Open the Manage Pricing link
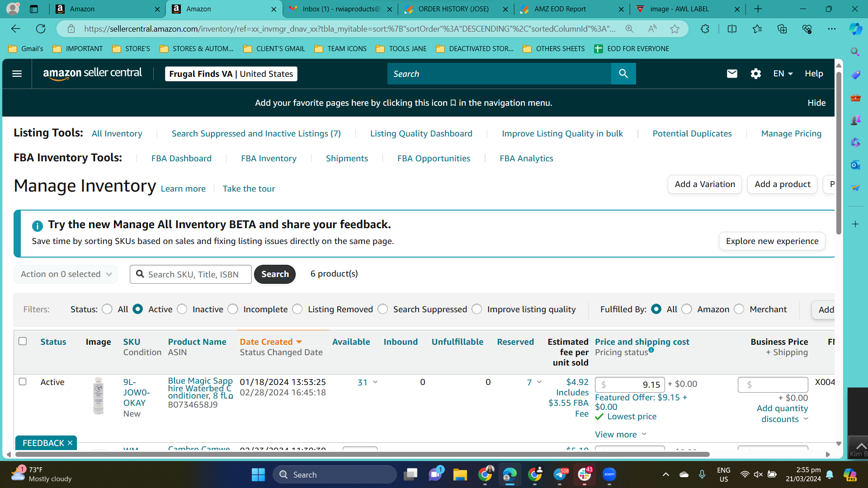This screenshot has width=868, height=488. [x=791, y=133]
